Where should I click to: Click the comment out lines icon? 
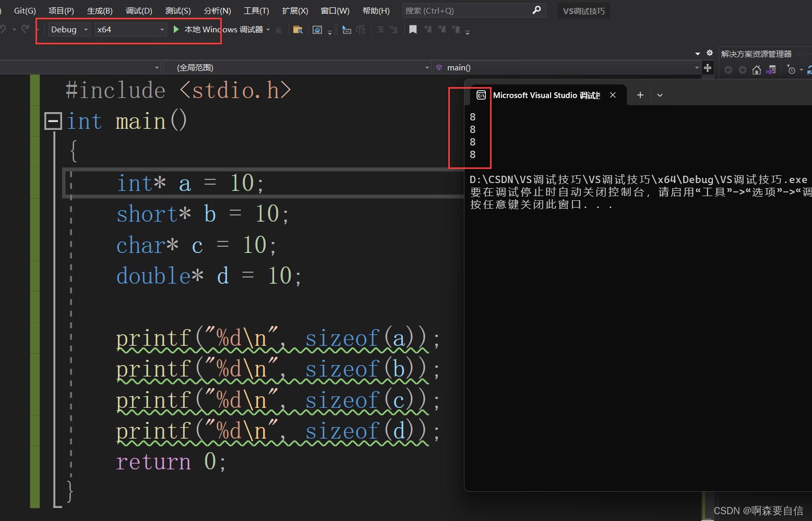[361, 30]
